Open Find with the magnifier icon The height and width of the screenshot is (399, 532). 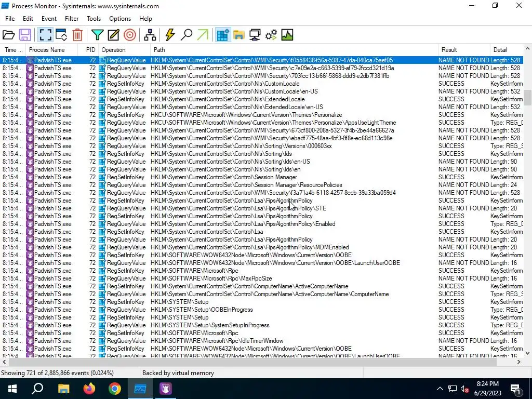(187, 35)
